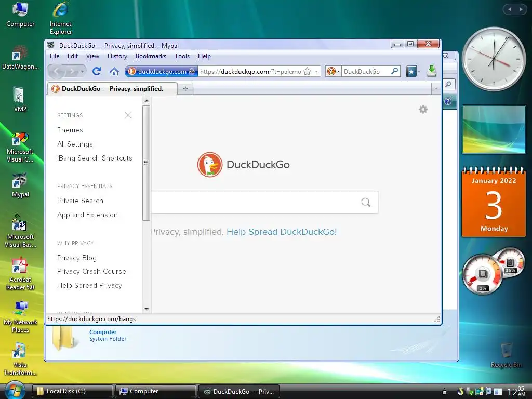Select the DuckDuckGo browser tab
Image resolution: width=532 pixels, height=399 pixels.
pos(112,88)
